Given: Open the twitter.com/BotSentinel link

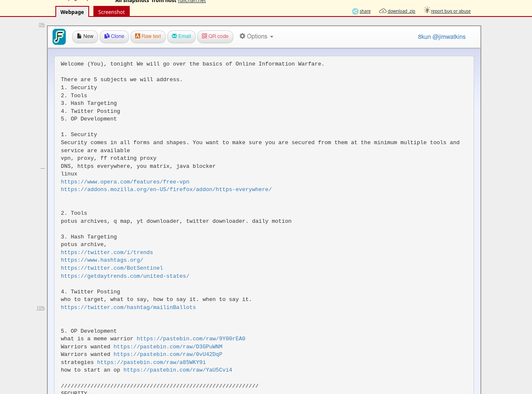Looking at the screenshot, I should (112, 268).
